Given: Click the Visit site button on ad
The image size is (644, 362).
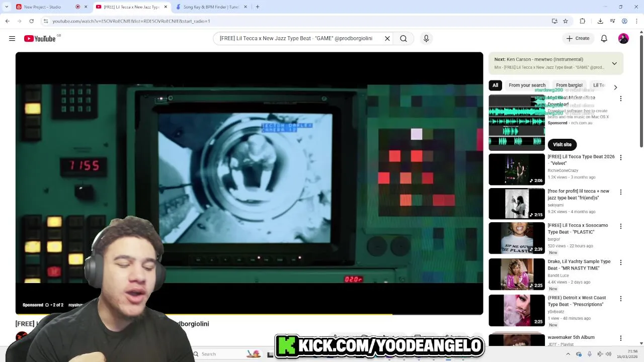Looking at the screenshot, I should point(562,144).
